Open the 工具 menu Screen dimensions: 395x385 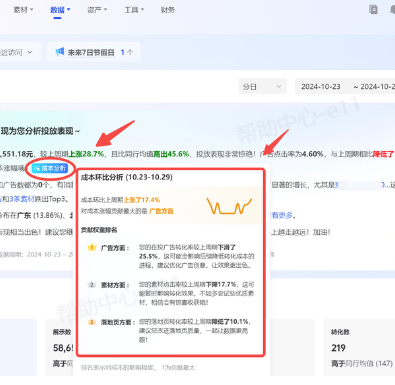coord(134,10)
